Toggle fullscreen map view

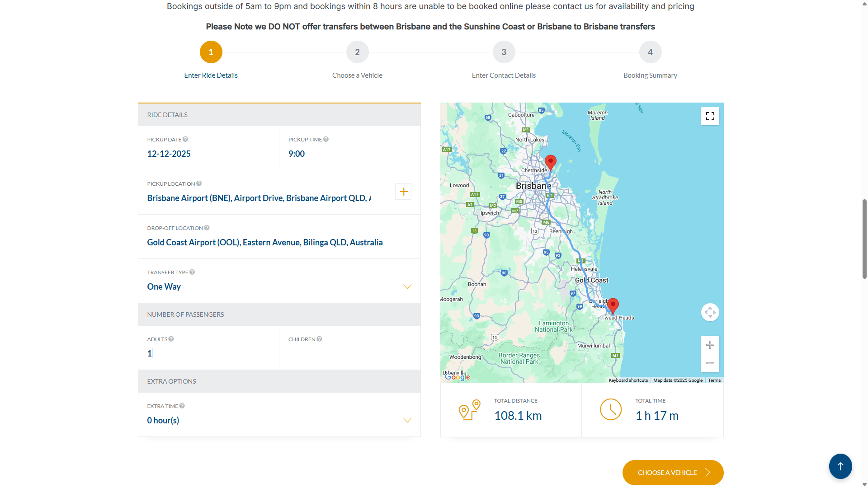(x=710, y=116)
